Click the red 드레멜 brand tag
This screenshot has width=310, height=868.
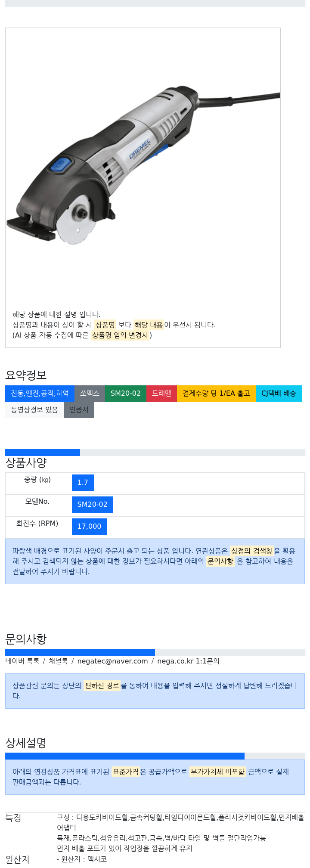click(x=162, y=394)
